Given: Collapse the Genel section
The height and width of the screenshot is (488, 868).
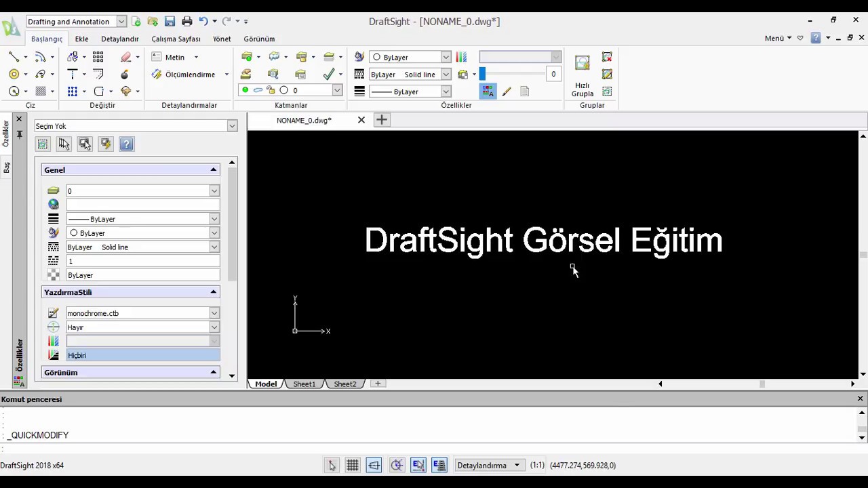Looking at the screenshot, I should pos(213,169).
